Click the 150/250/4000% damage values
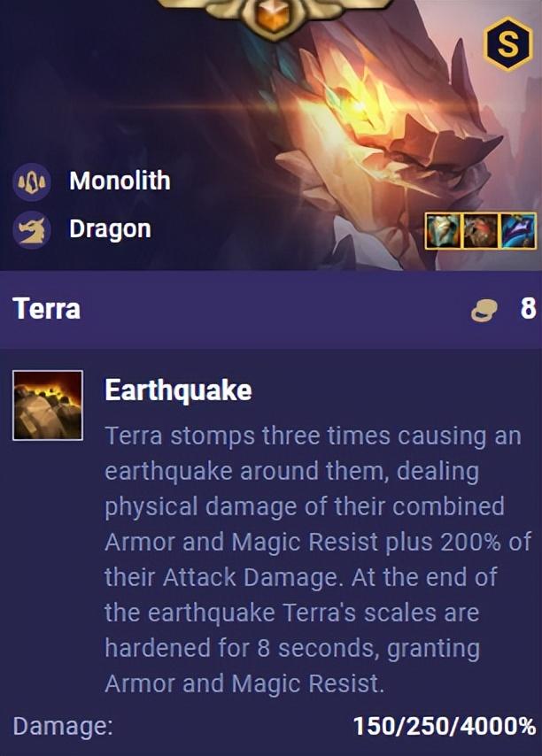The height and width of the screenshot is (756, 542). pos(444,726)
